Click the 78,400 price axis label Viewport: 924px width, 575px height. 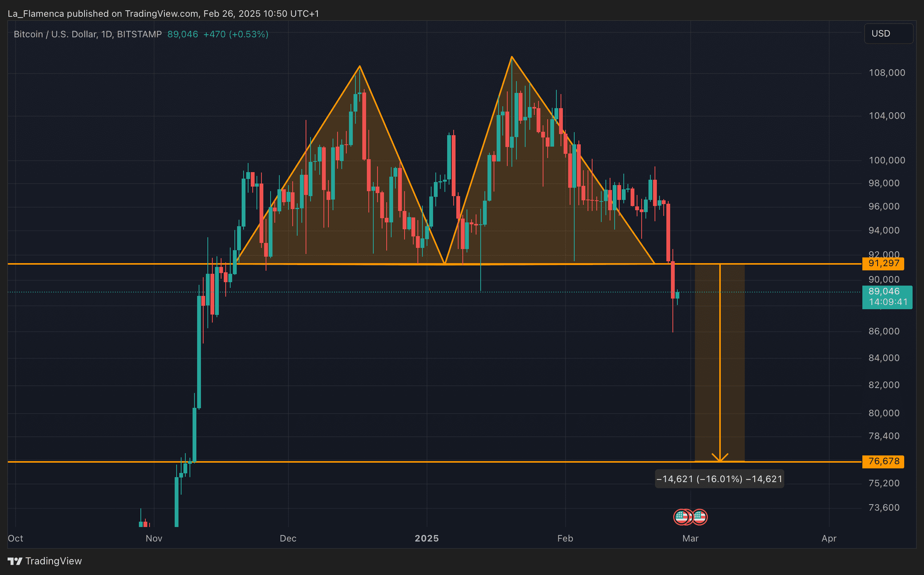884,436
